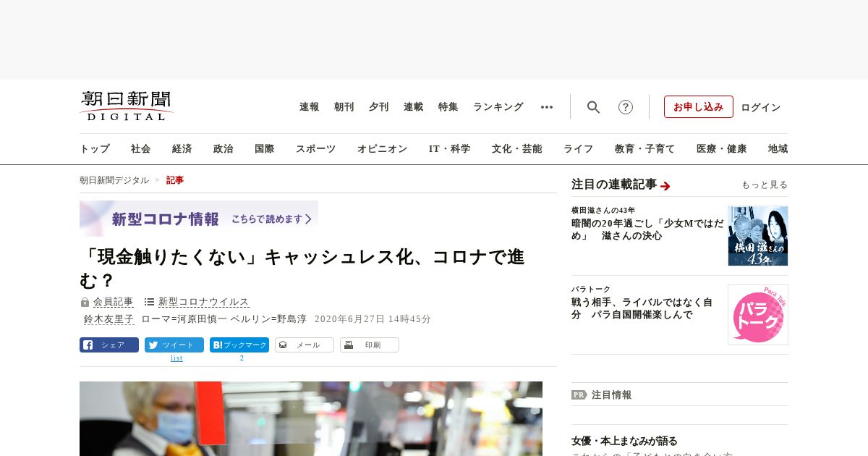Open the パラトーク thumbnail image

758,315
